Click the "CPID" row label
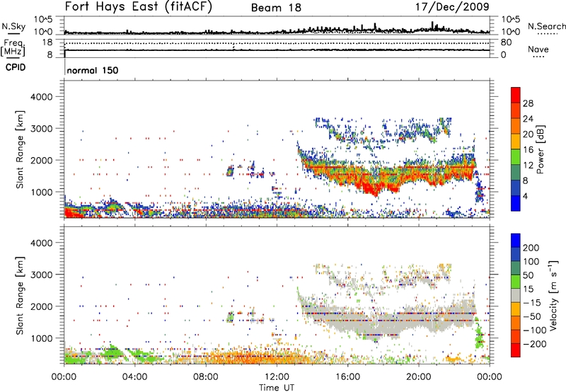Viewport: 566px width, 392px height. point(16,67)
